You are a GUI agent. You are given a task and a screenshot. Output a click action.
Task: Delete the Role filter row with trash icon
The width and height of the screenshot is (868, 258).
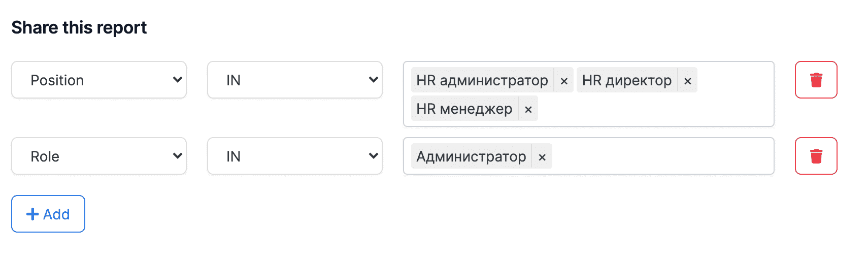[x=816, y=156]
